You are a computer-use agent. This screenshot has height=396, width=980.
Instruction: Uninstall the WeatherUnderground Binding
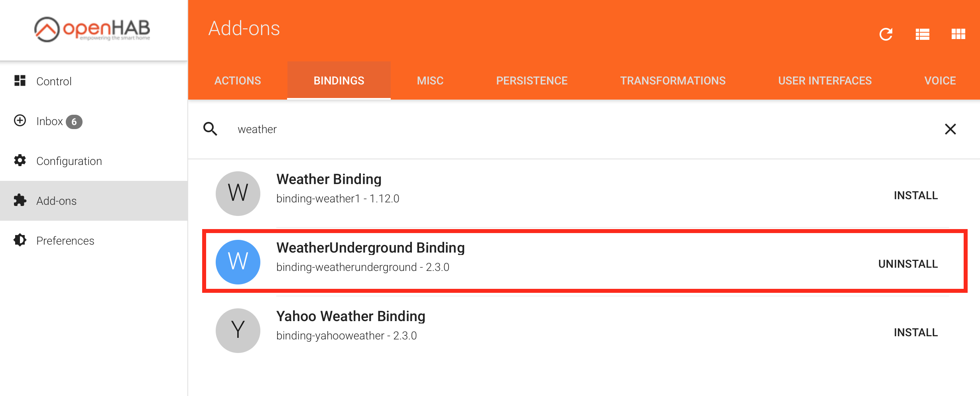(908, 264)
